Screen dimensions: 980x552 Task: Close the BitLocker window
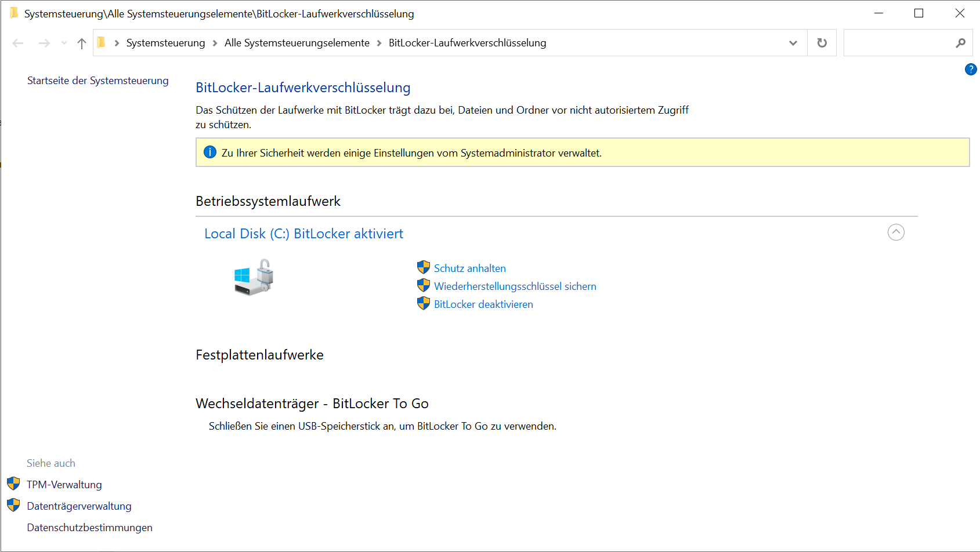960,13
